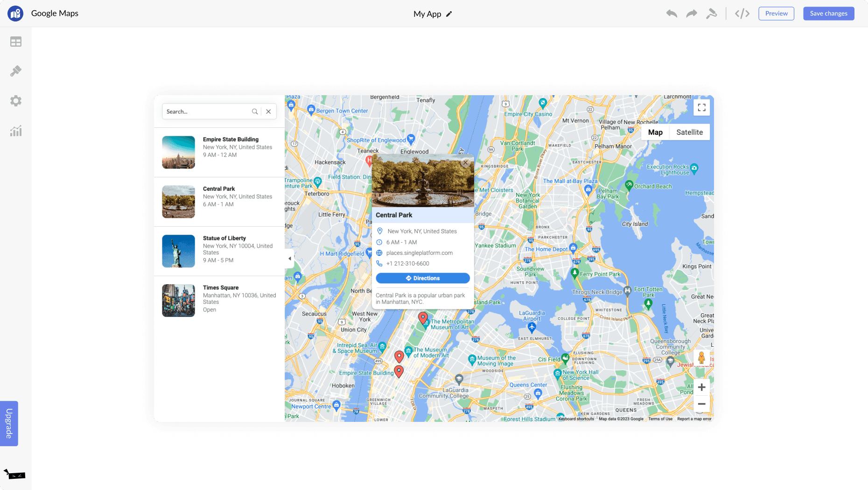Collapse the locations sidebar panel
Image resolution: width=868 pixels, height=490 pixels.
289,259
